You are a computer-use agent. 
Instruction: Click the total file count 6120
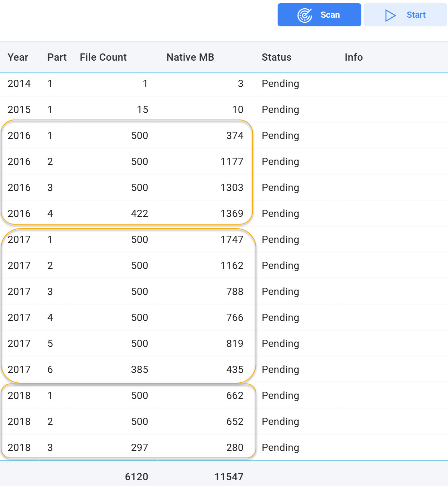click(x=136, y=477)
